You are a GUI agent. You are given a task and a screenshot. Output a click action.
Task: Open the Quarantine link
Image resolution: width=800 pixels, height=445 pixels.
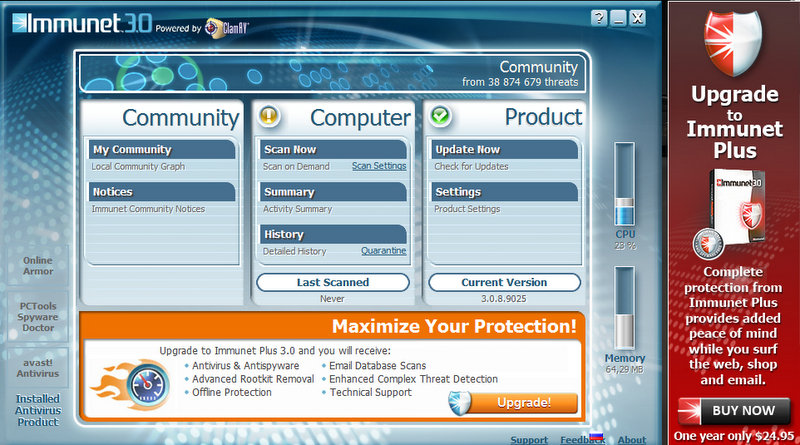point(384,251)
